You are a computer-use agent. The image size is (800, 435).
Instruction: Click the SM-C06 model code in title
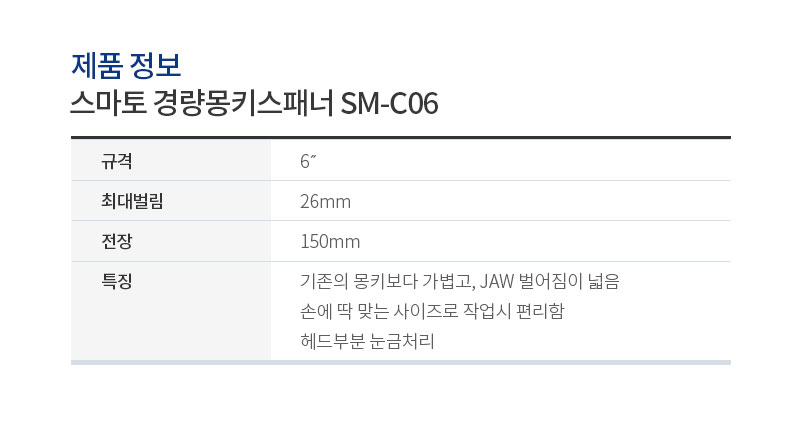[389, 104]
